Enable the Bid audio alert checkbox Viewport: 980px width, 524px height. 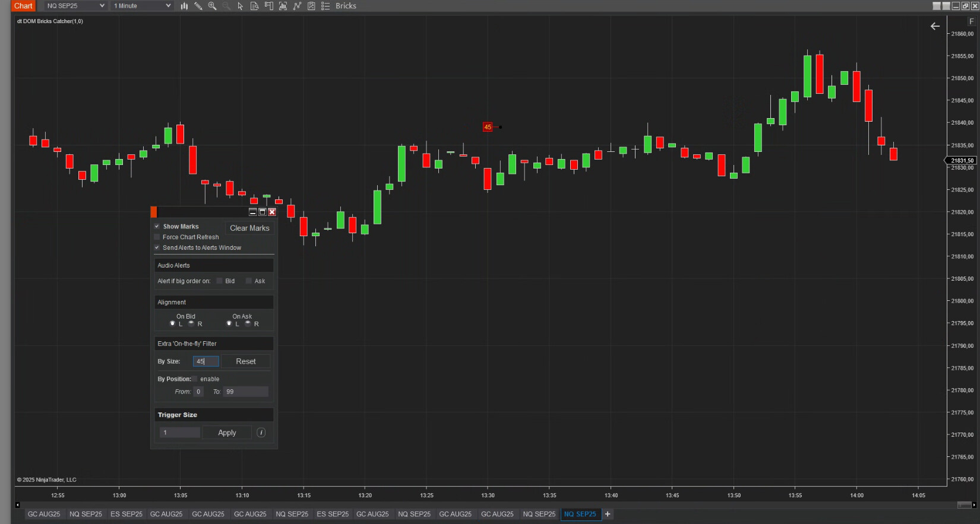click(x=219, y=281)
